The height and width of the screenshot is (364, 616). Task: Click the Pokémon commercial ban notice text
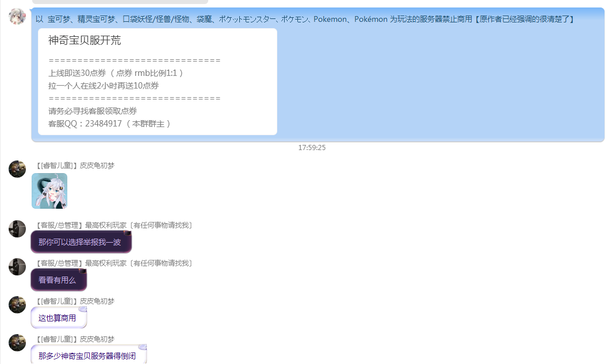305,19
